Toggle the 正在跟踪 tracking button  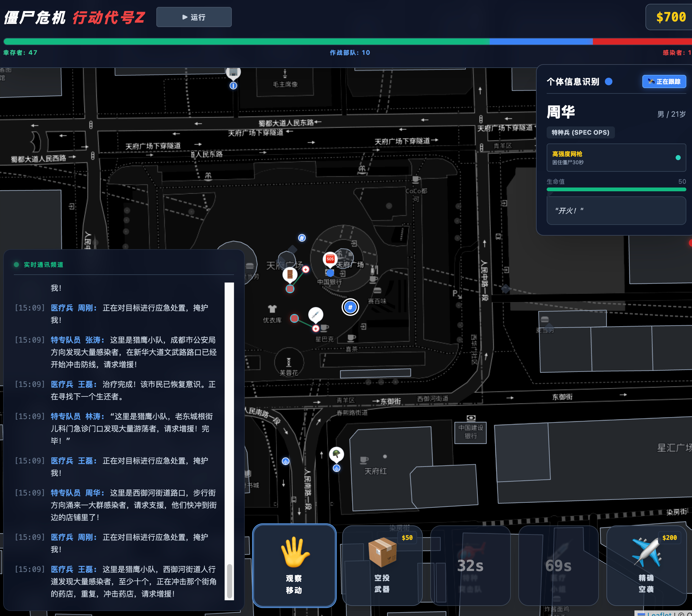(x=664, y=81)
